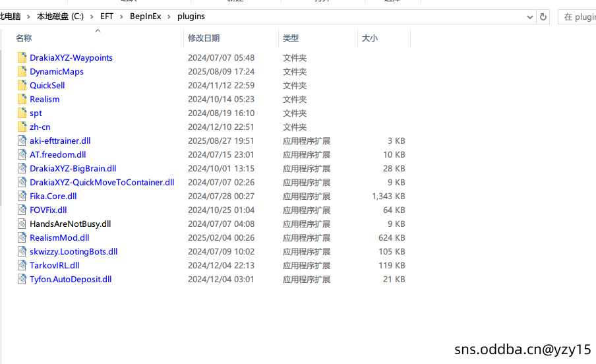
Task: Expand the chevron after EFT breadcrumb
Action: click(x=121, y=16)
